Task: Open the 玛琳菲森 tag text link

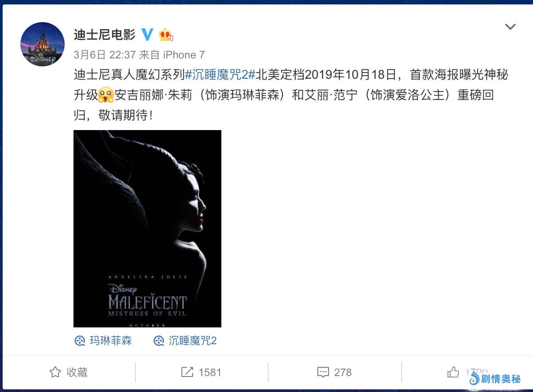Action: [111, 341]
